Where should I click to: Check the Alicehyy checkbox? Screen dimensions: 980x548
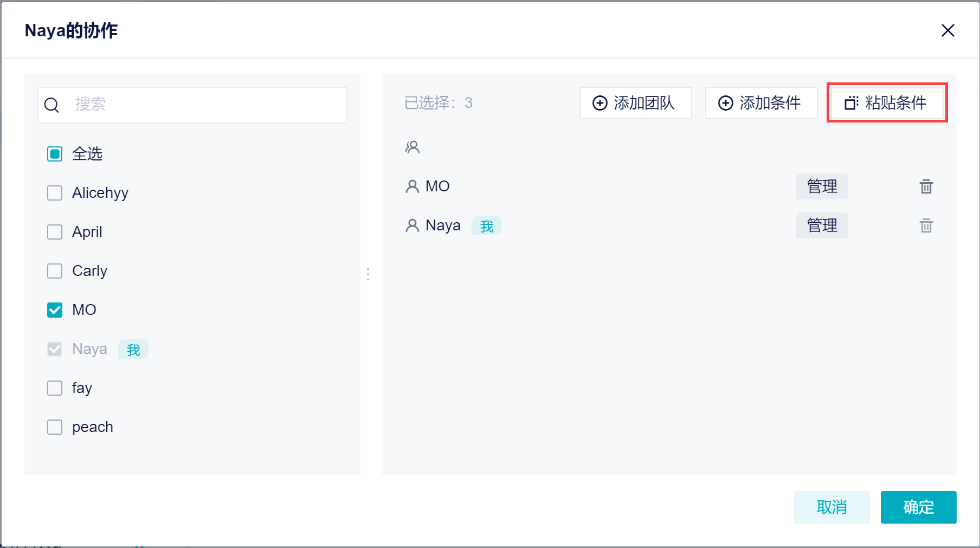[x=55, y=193]
